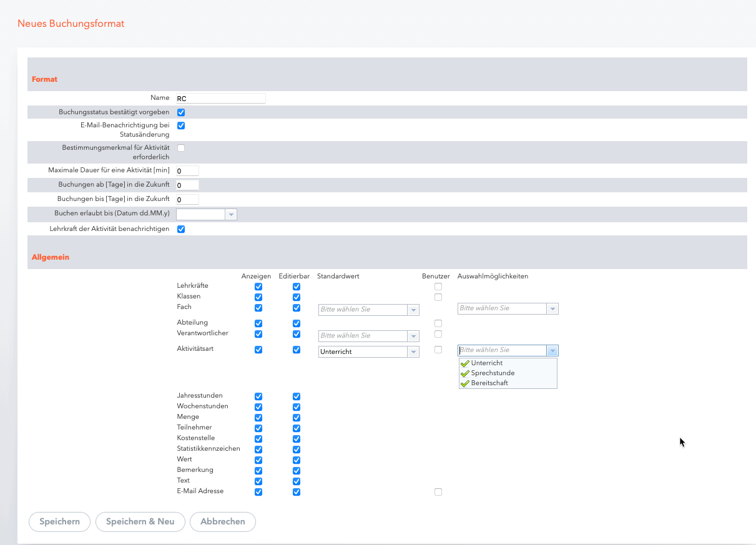Uncheck Anzeigen for Lehrkräfte
Viewport: 756px width, 545px height.
[258, 287]
